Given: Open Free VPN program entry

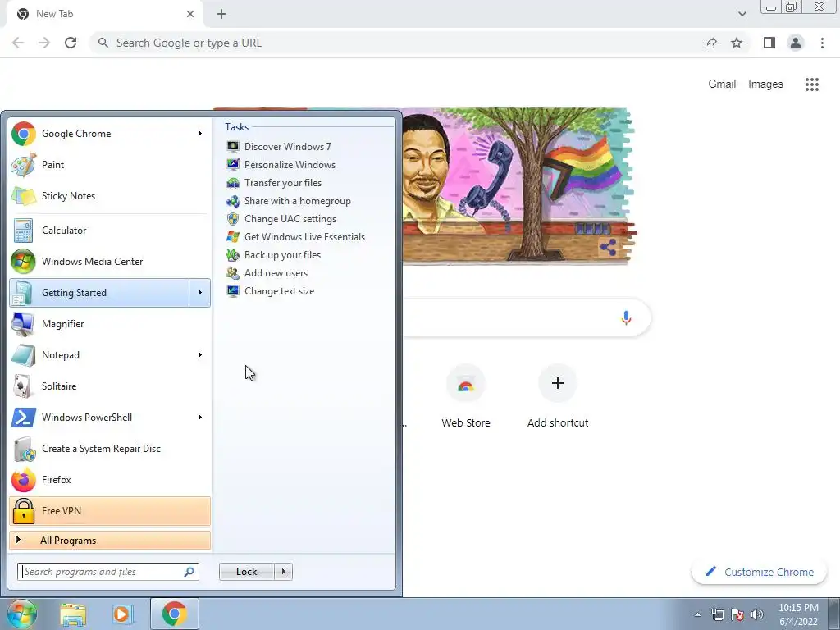Looking at the screenshot, I should (x=110, y=510).
